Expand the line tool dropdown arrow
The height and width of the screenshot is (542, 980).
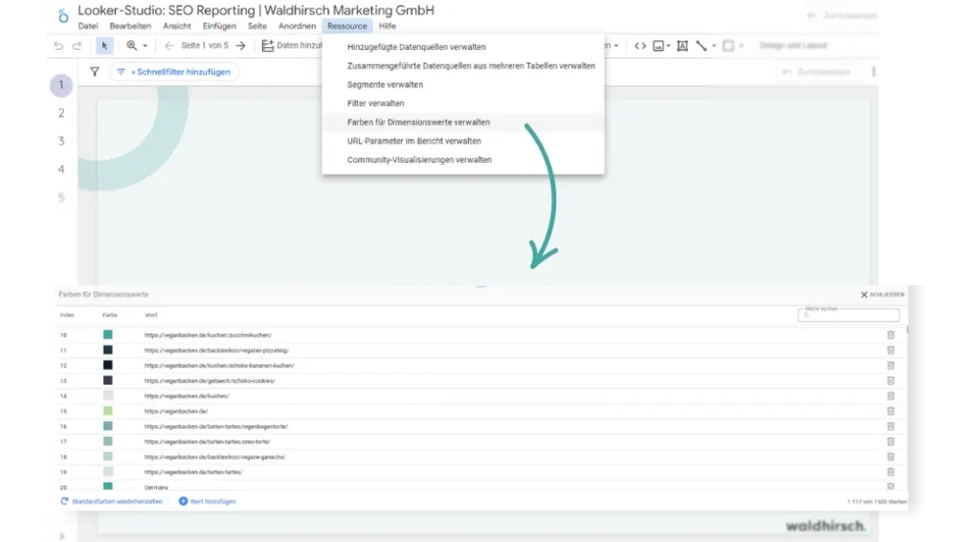[x=714, y=46]
